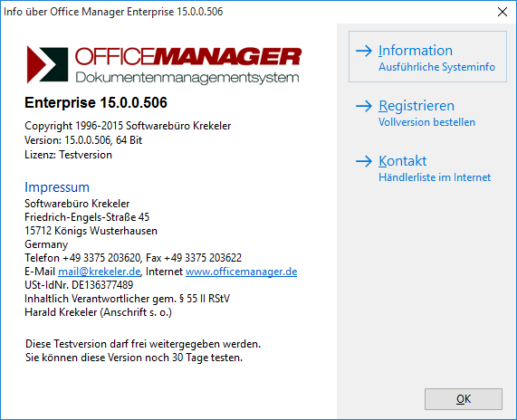
Task: Open the Information command link
Action: click(x=427, y=57)
